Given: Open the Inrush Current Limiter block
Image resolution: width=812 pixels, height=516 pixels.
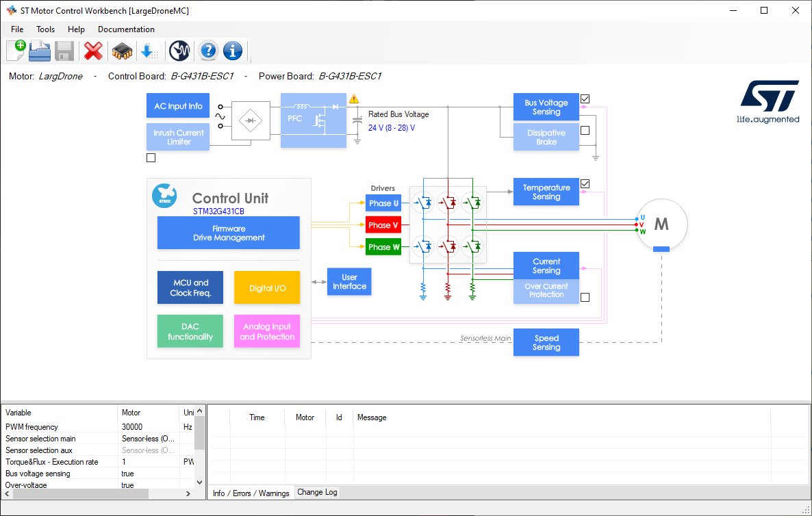Looking at the screenshot, I should [178, 137].
